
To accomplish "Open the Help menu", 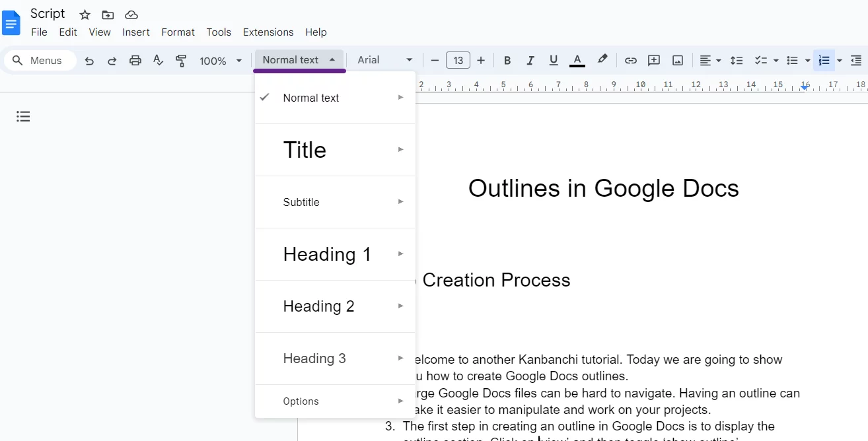I will pyautogui.click(x=316, y=32).
